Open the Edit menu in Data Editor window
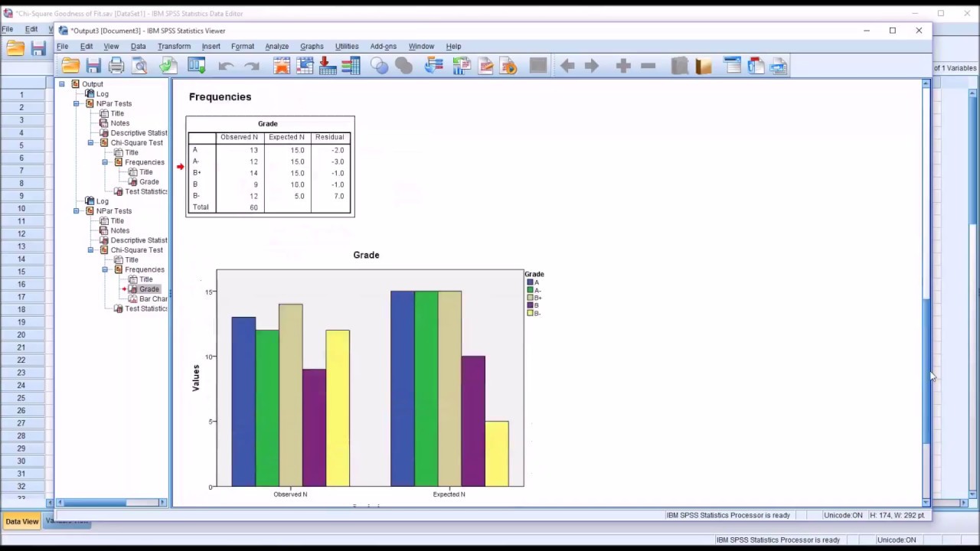Image resolution: width=980 pixels, height=551 pixels. tap(31, 29)
